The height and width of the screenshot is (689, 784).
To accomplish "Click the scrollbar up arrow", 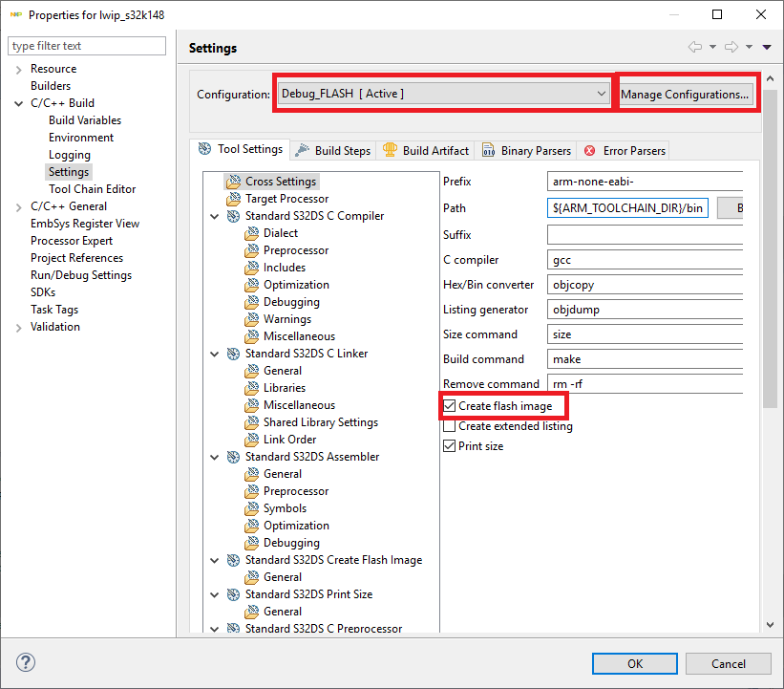I will click(770, 78).
